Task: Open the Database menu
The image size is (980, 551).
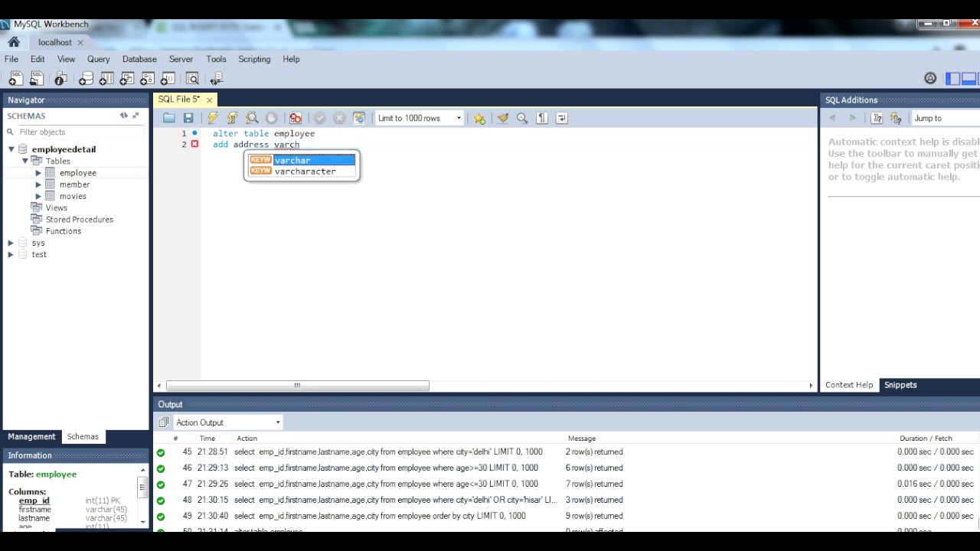Action: pyautogui.click(x=139, y=59)
